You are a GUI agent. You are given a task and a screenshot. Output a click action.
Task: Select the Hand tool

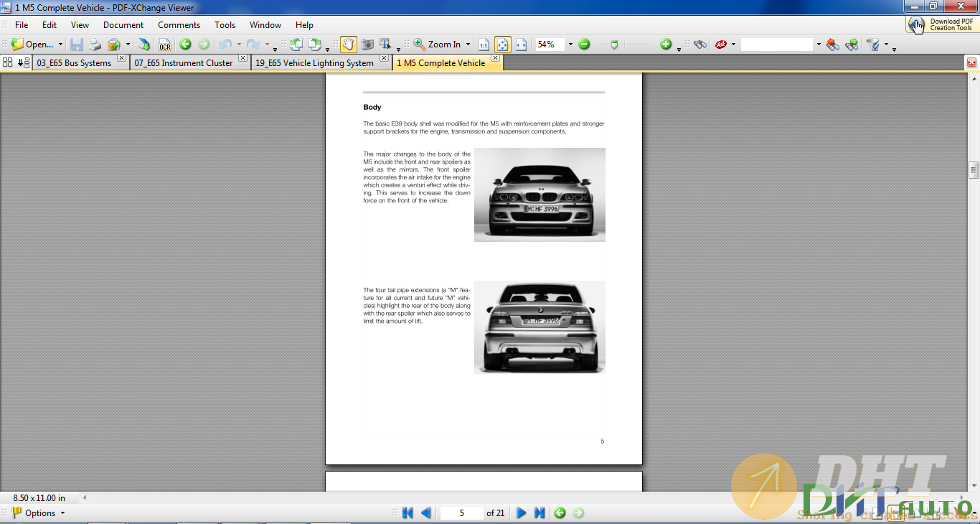[348, 45]
